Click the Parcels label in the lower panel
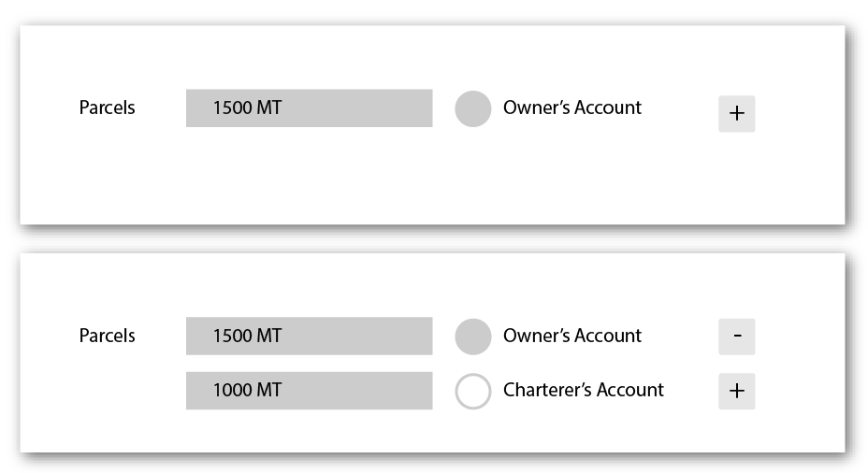Viewport: 868px width, 473px height. (107, 336)
